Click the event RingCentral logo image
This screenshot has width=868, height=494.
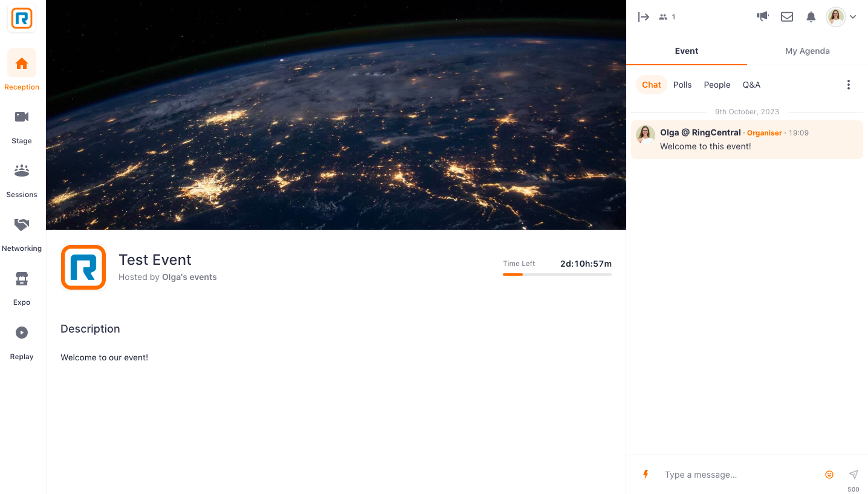pyautogui.click(x=83, y=267)
